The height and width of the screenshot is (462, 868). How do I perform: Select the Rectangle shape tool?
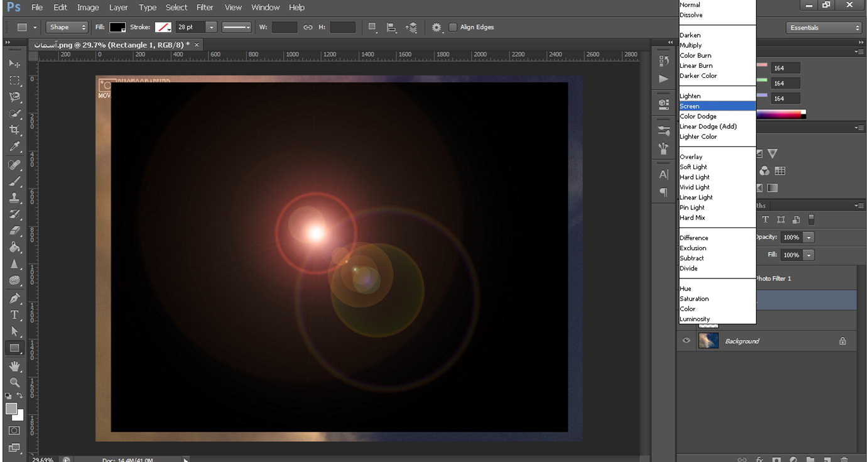14,348
